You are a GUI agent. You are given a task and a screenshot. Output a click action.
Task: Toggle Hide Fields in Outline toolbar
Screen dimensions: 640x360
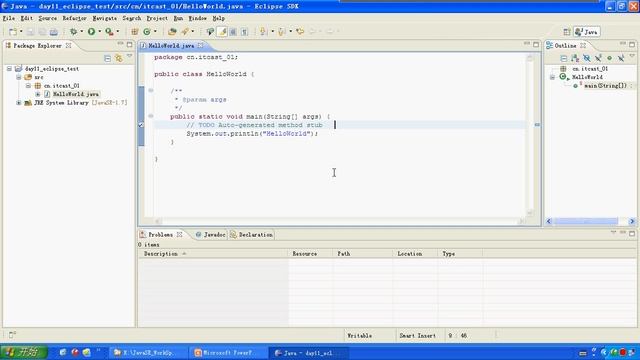[587, 58]
